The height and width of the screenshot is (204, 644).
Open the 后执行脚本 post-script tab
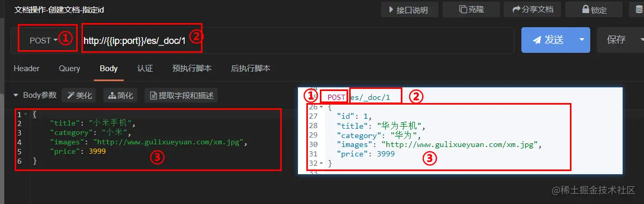(x=251, y=69)
